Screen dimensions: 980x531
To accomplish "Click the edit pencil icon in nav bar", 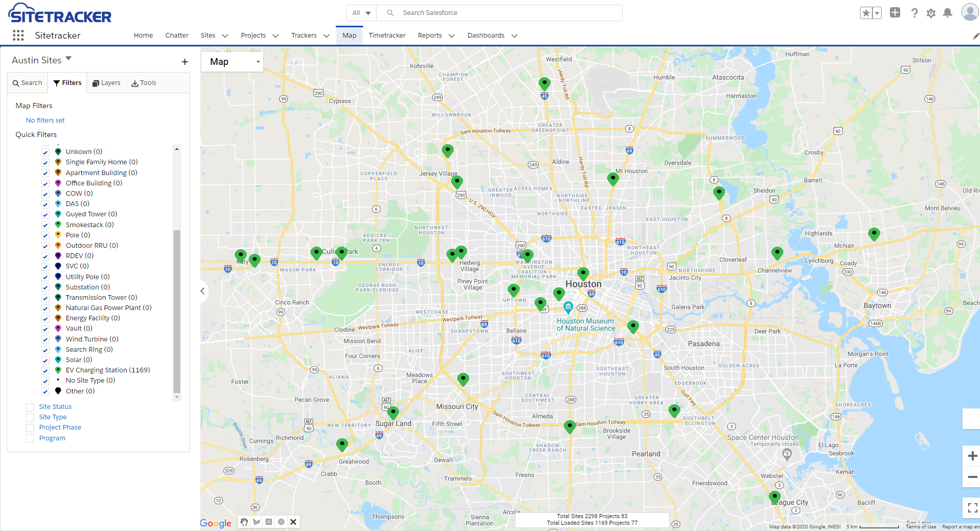I will point(975,36).
